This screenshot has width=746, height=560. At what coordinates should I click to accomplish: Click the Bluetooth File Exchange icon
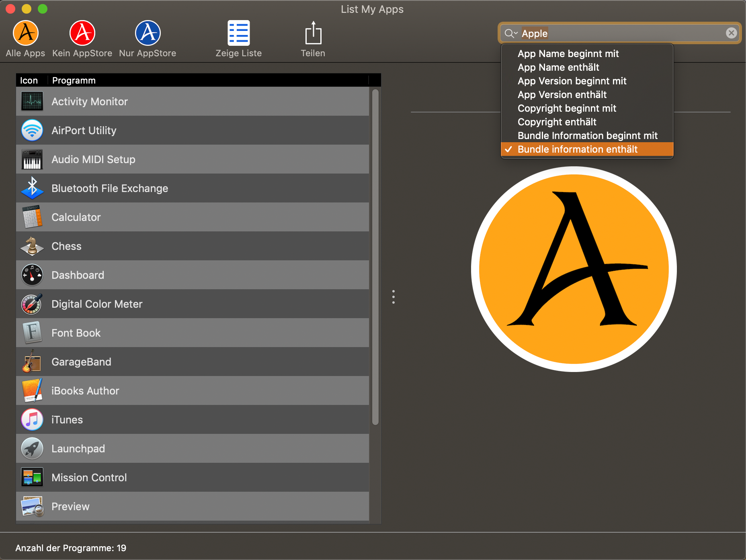point(32,188)
